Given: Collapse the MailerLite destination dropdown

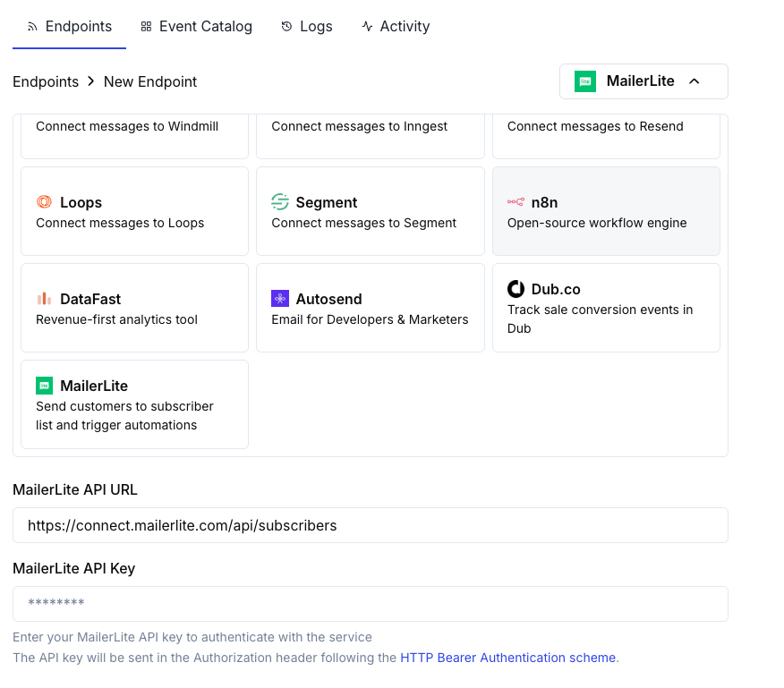Looking at the screenshot, I should (x=643, y=81).
